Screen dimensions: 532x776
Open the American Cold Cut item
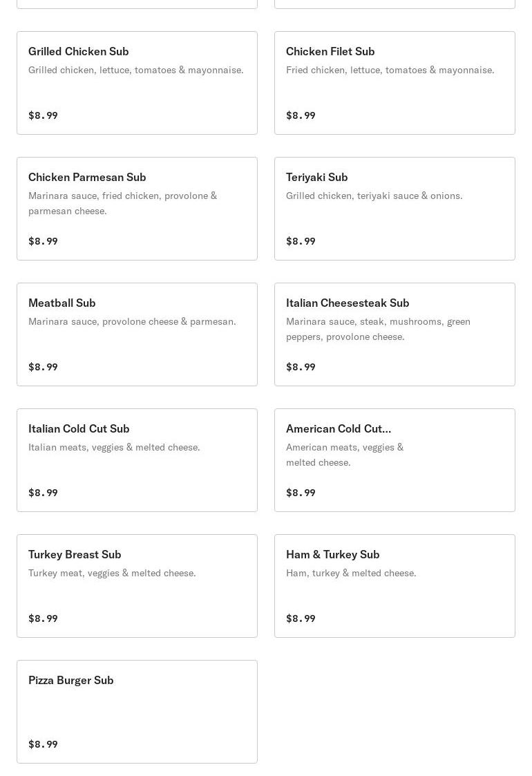395,460
